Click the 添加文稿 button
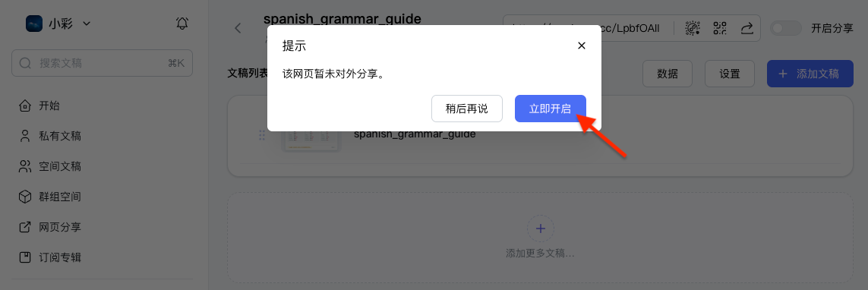Screen dimensions: 868x290 click(810, 74)
